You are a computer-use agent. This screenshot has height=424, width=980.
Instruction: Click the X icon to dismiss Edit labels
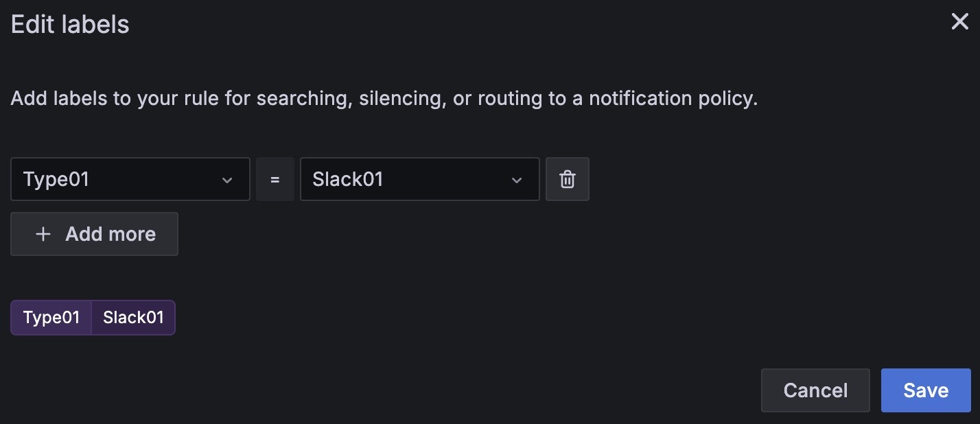(959, 21)
